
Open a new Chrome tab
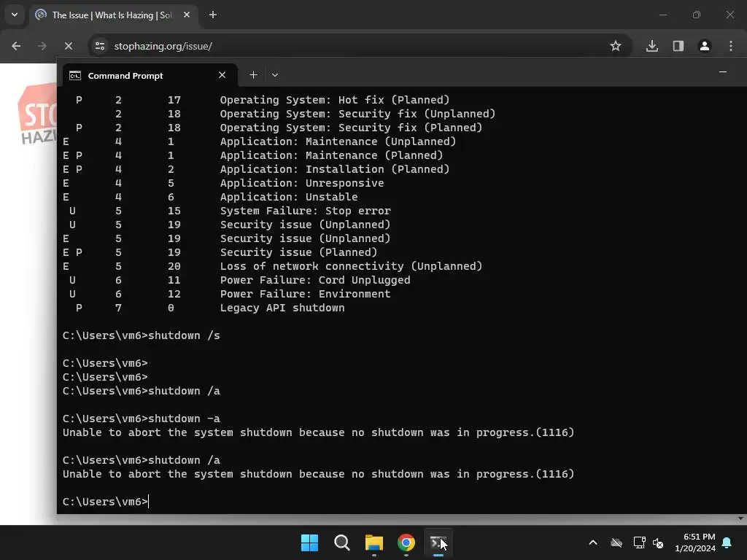click(213, 15)
